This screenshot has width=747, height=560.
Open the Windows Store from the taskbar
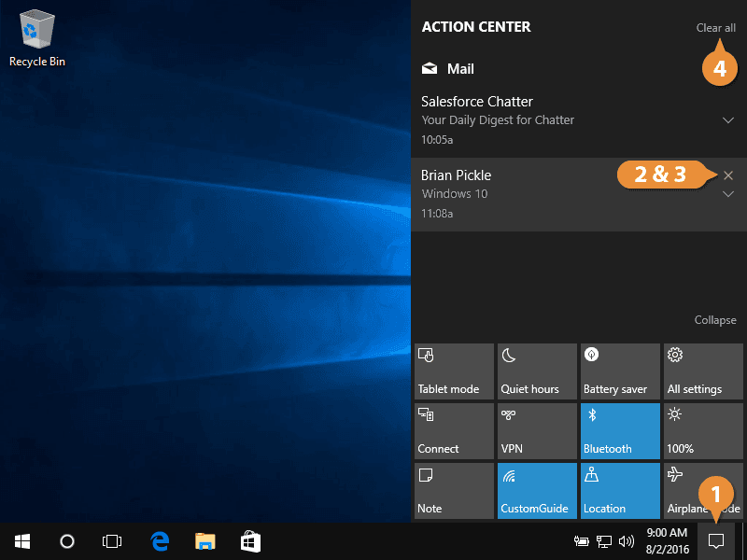pyautogui.click(x=250, y=541)
